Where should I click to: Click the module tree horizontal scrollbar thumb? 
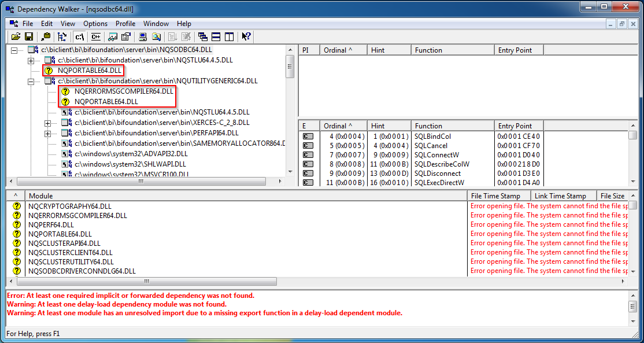coord(141,181)
